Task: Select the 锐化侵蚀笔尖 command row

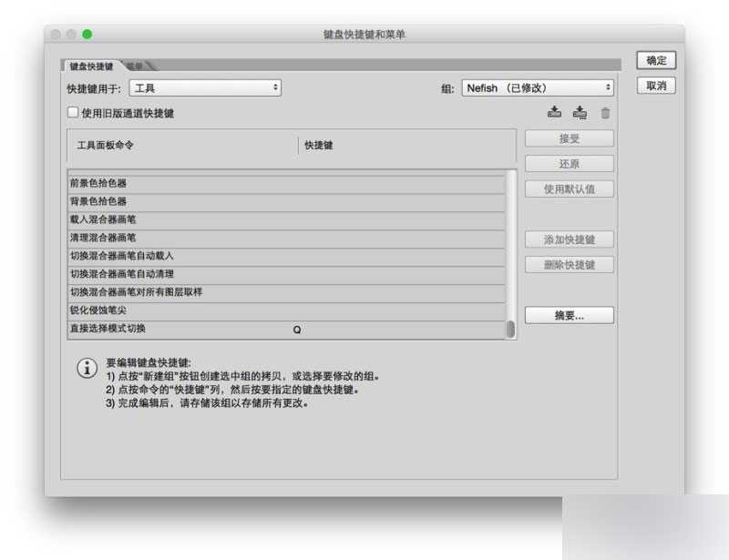Action: coord(182,311)
